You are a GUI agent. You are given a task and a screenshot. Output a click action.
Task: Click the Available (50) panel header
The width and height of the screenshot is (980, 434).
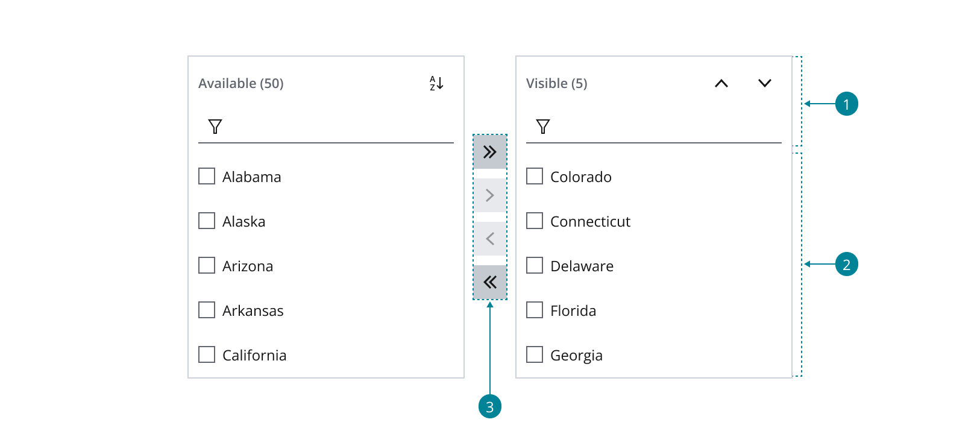241,83
